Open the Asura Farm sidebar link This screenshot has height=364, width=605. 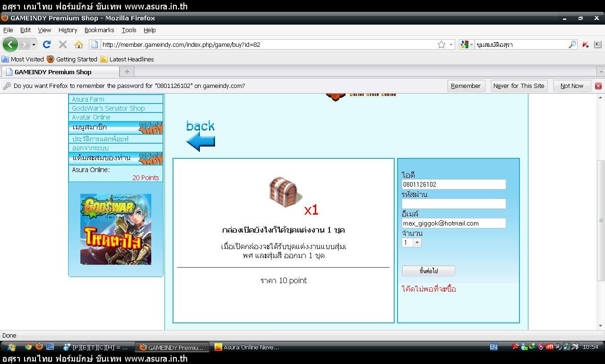click(x=88, y=99)
